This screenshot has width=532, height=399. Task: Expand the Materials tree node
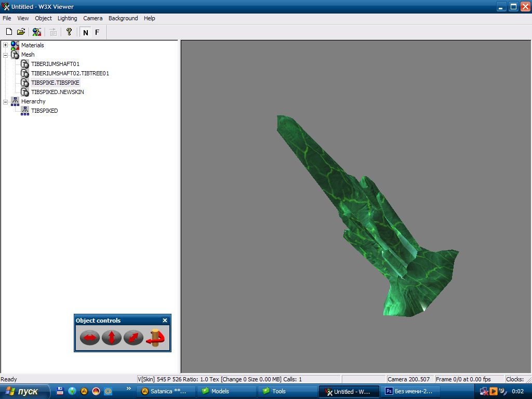click(x=5, y=45)
